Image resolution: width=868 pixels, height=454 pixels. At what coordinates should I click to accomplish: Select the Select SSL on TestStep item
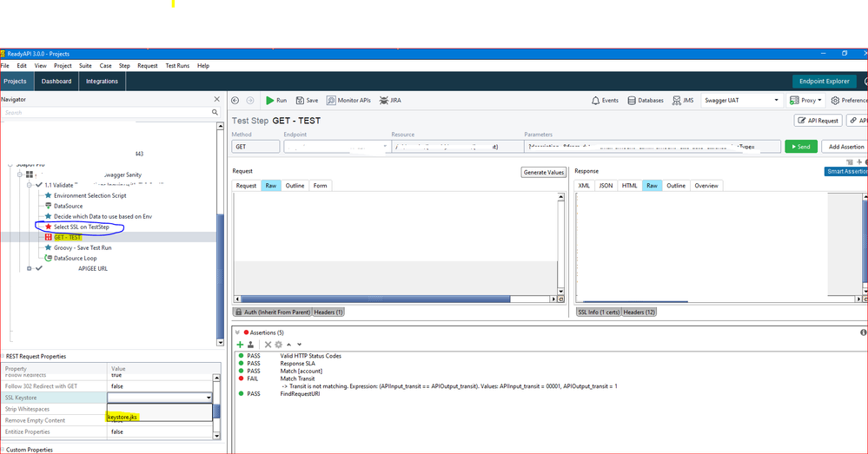(x=81, y=227)
